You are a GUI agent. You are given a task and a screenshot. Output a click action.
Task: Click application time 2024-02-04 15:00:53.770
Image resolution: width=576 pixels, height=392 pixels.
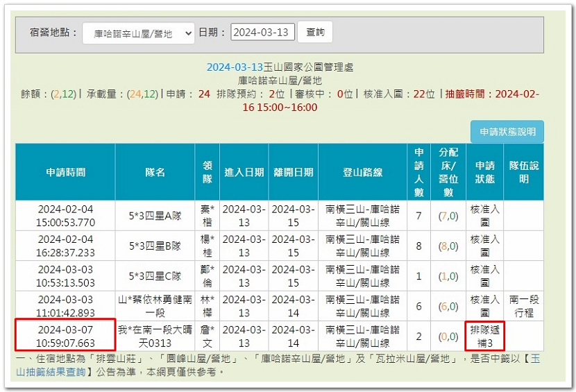pyautogui.click(x=65, y=216)
